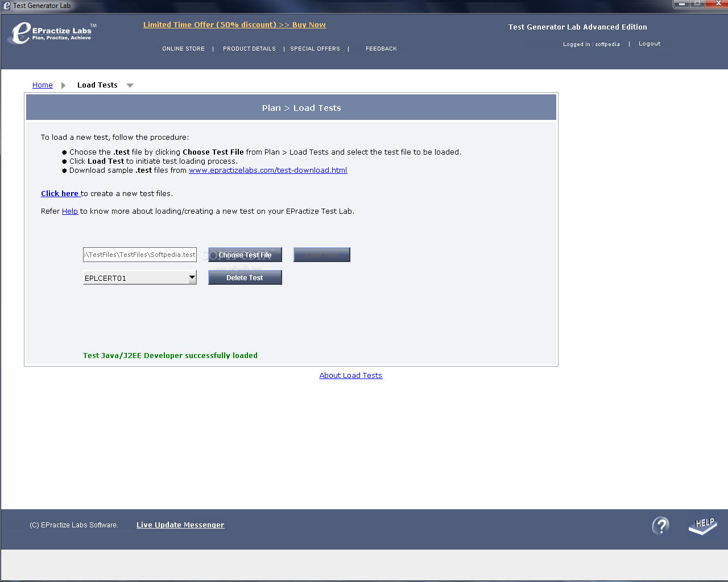Minimize the Test Generator Lab window
Viewport: 728px width, 582px height.
(681, 3)
